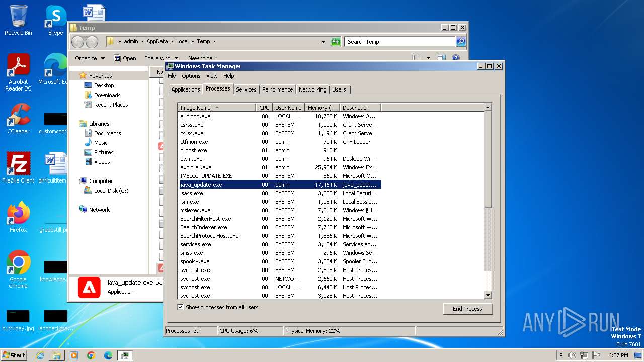This screenshot has height=362, width=644.
Task: Sort processes by Memory column header
Action: (x=322, y=108)
